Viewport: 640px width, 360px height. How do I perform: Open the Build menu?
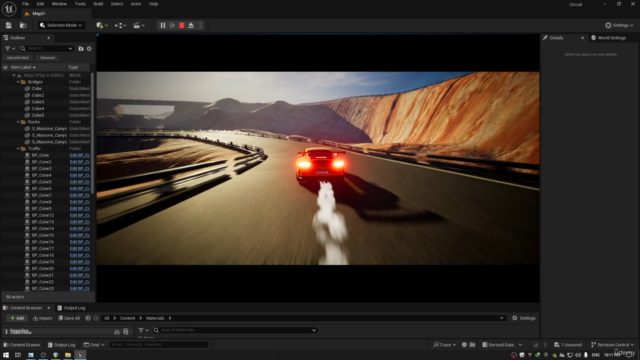98,4
